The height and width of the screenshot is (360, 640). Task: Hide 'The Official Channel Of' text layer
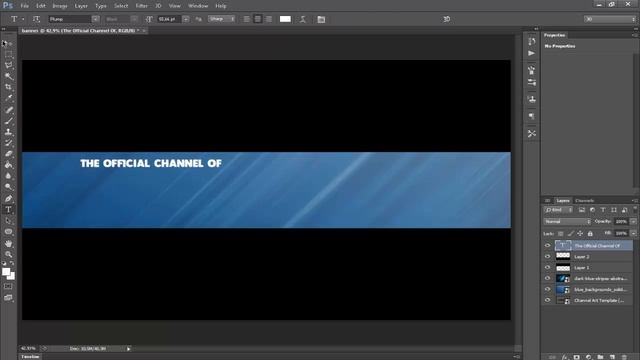click(547, 246)
